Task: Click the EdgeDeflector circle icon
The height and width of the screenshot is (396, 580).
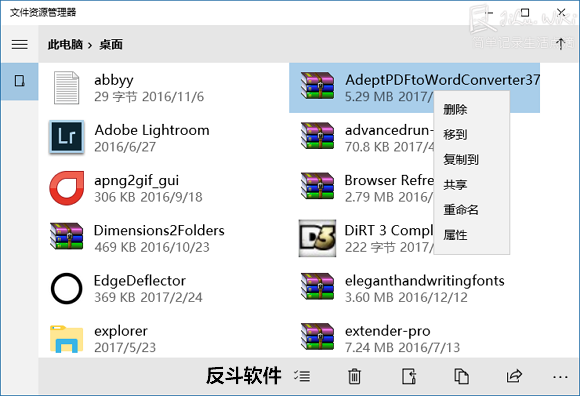Action: coord(67,288)
